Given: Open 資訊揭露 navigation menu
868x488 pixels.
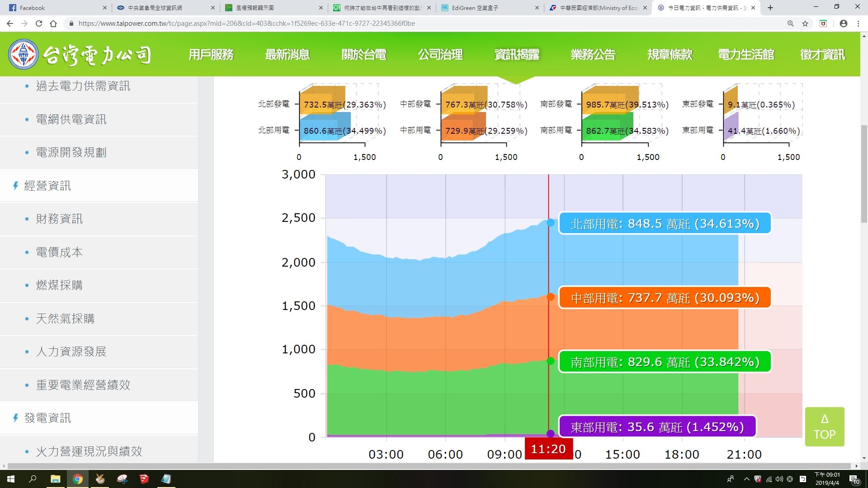Looking at the screenshot, I should (517, 55).
